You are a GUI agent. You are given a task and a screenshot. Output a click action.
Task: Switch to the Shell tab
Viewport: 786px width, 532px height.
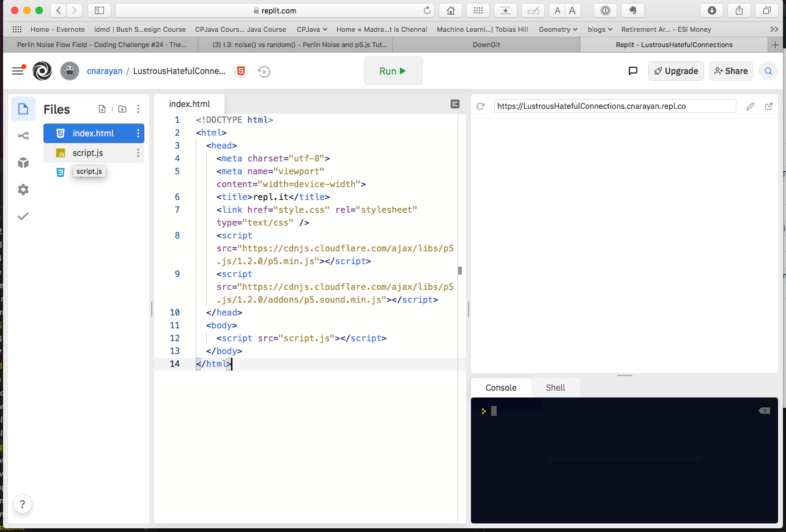point(555,388)
